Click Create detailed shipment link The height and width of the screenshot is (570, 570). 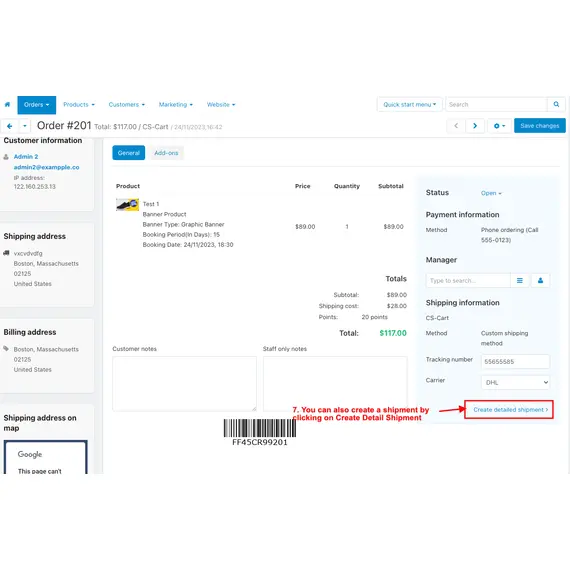[509, 410]
